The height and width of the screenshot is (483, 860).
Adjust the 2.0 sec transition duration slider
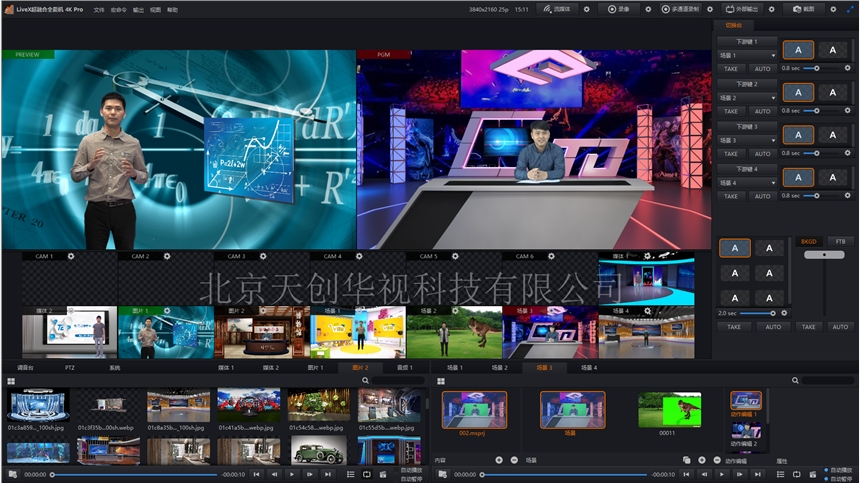pos(771,313)
